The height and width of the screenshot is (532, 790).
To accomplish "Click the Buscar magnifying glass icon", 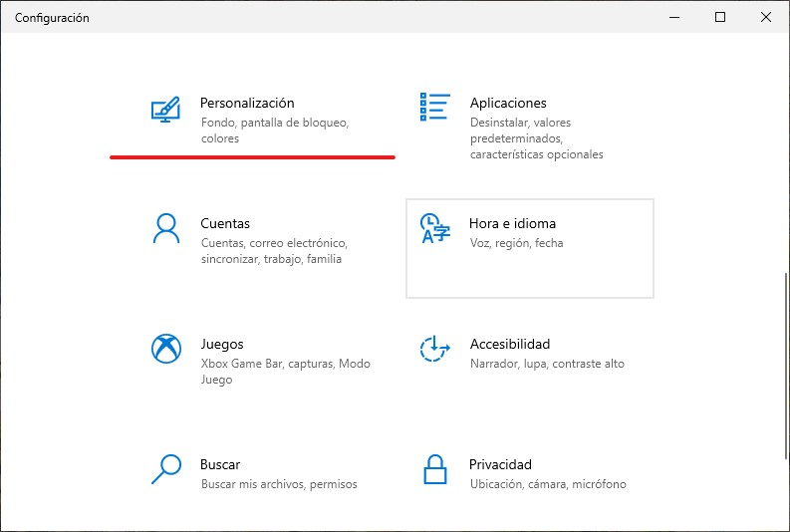I will [166, 469].
